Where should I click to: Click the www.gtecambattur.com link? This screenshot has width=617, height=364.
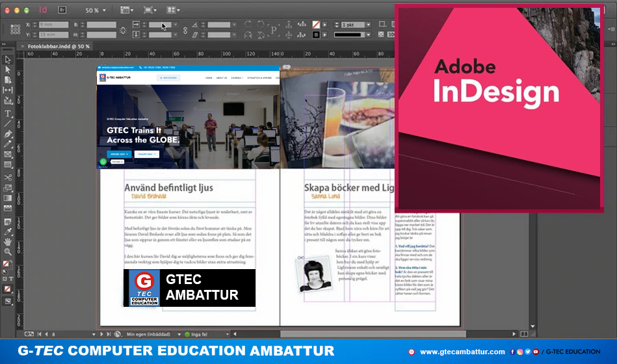tap(462, 352)
